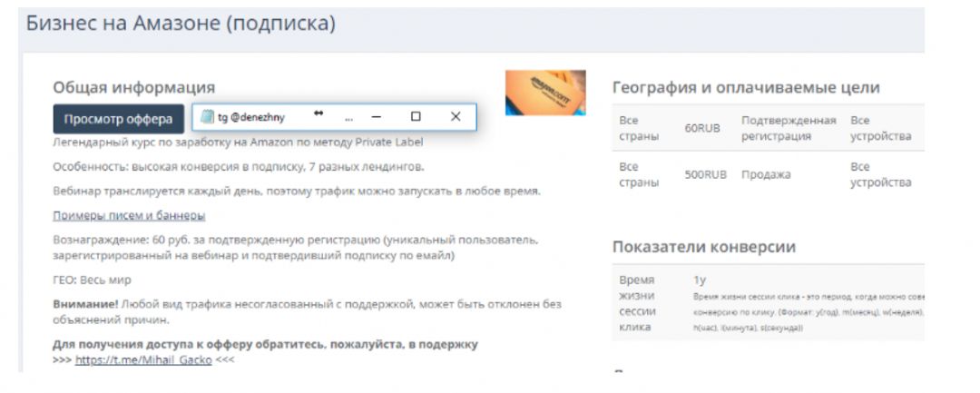Click the Общая информация heading

pyautogui.click(x=133, y=87)
